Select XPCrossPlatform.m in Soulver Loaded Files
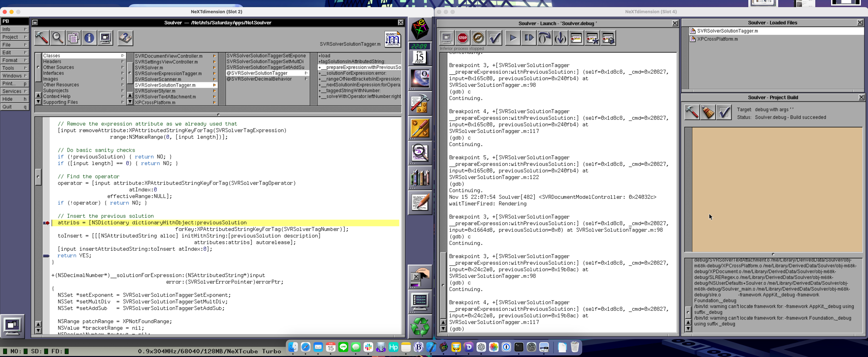Viewport: 868px width, 357px height. [718, 39]
